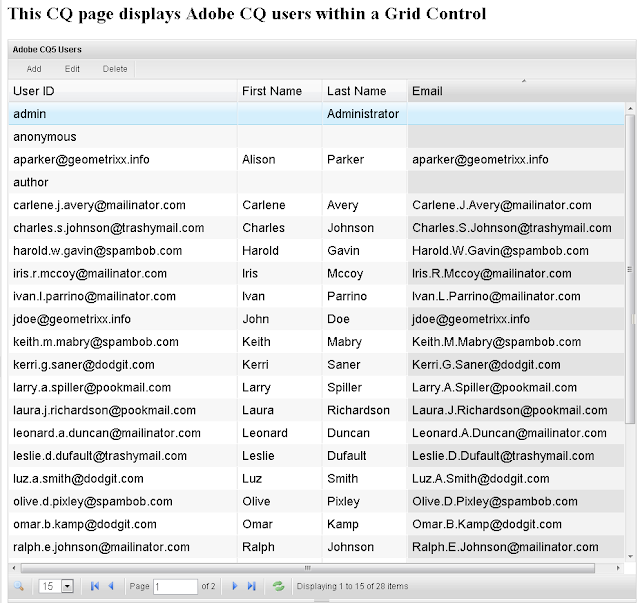Click email Leslie.D.Dufault@trashymail.com
Screen dimensions: 640x603
(x=503, y=457)
